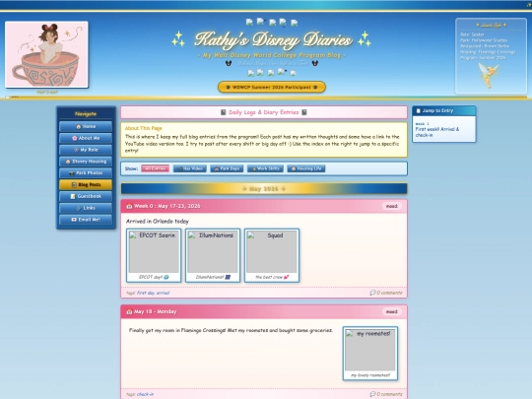Image resolution: width=532 pixels, height=399 pixels.
Task: Open the Home navigation button
Action: [86, 126]
